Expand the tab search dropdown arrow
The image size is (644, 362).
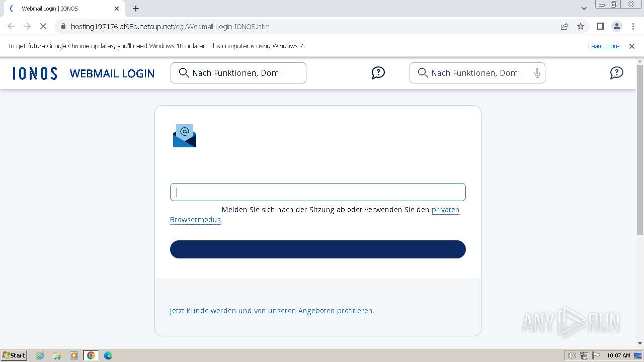coord(584,9)
